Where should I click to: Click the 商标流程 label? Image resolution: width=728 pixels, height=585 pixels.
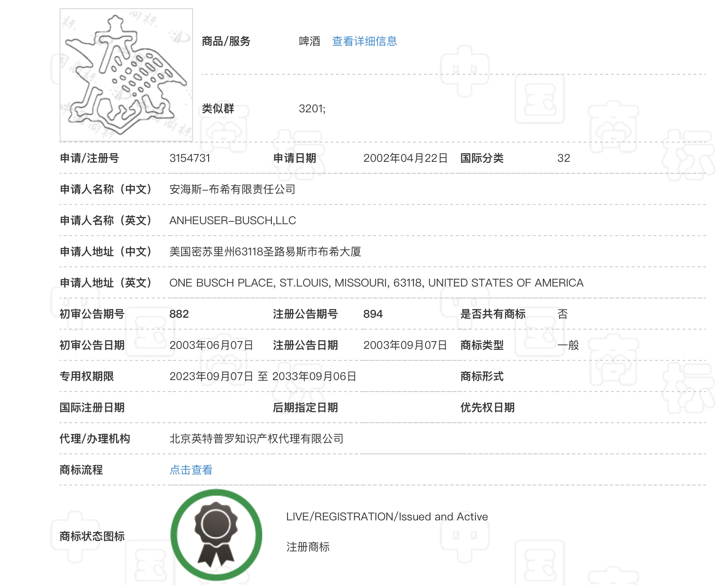coord(81,470)
